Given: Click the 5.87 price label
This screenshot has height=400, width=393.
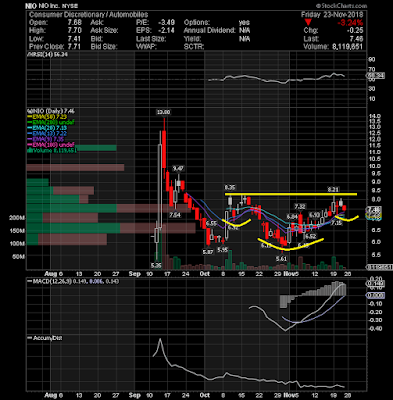Looking at the screenshot, I should click(x=208, y=252).
